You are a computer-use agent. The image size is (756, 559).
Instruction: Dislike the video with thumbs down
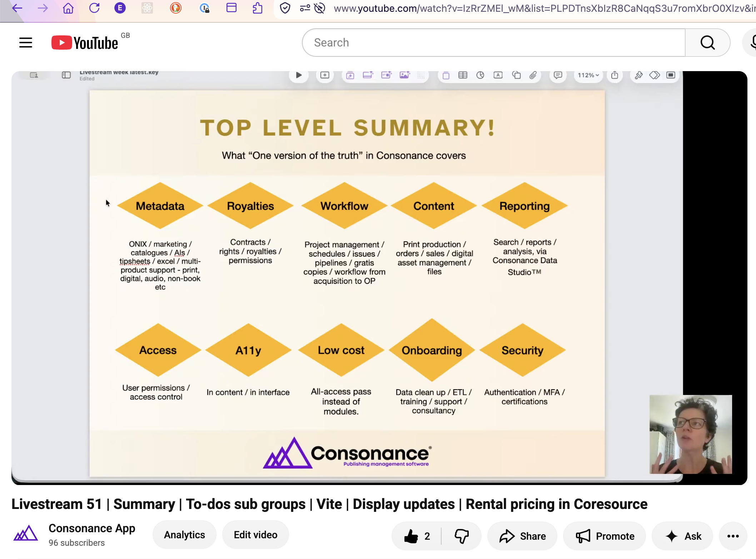[461, 536]
